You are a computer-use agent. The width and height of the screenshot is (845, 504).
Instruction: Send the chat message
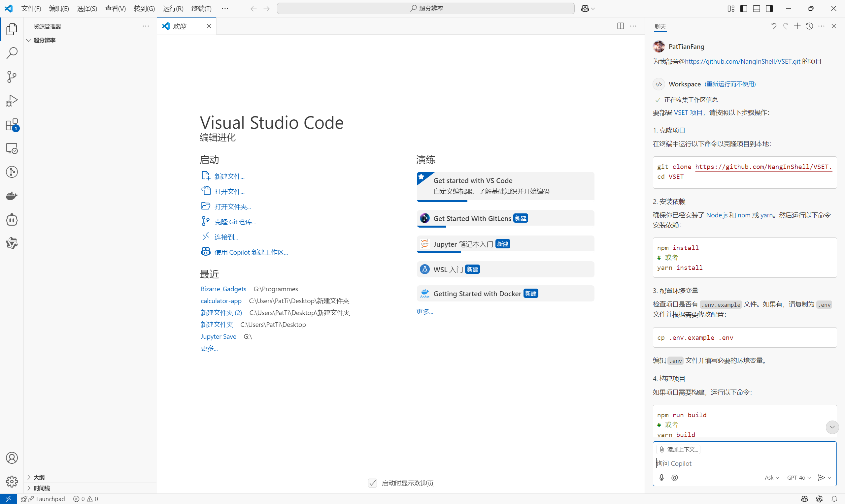pos(821,478)
